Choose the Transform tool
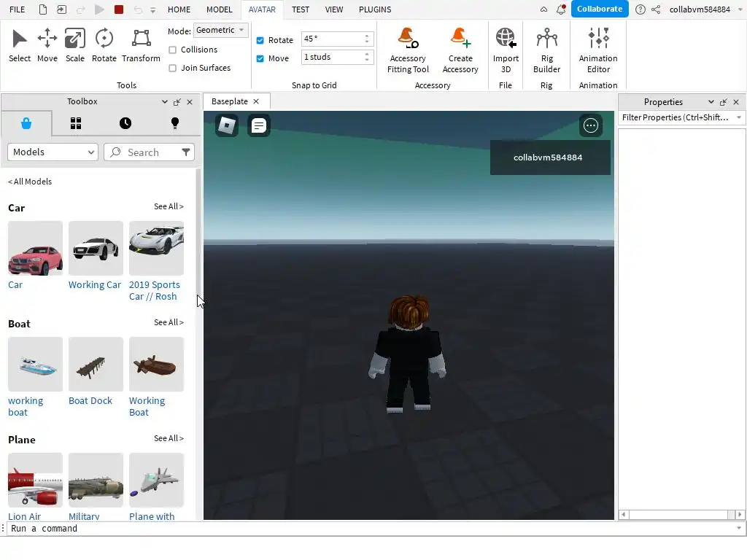The height and width of the screenshot is (560, 747). (x=141, y=46)
